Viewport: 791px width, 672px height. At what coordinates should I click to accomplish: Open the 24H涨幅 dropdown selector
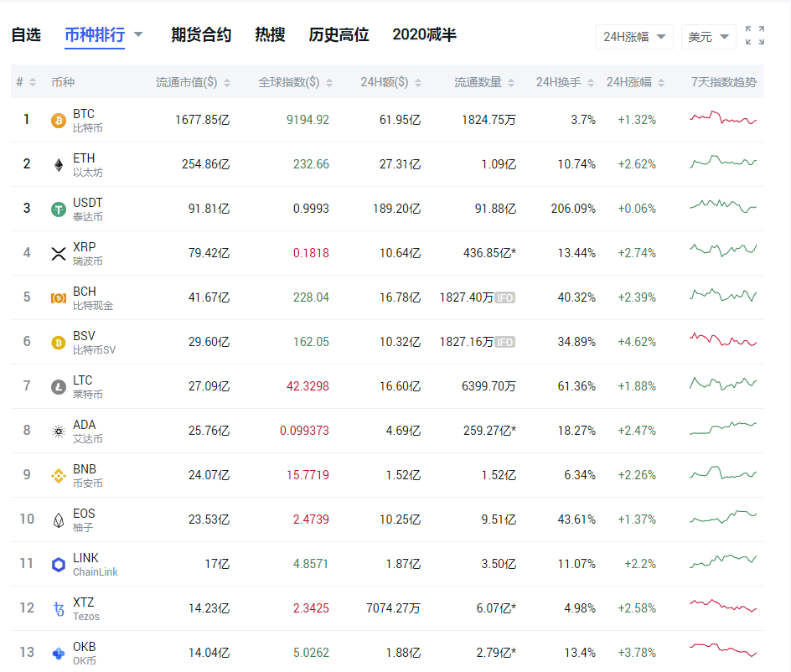[634, 37]
